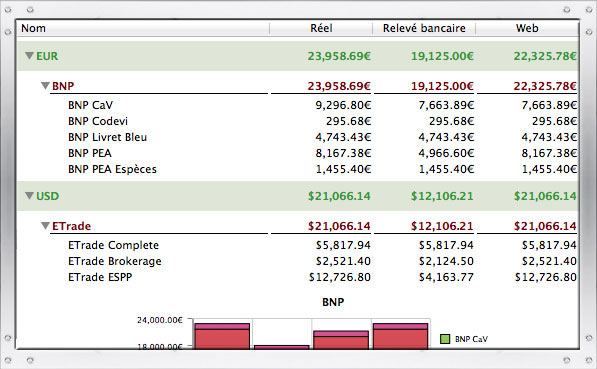Screen dimensions: 597x369
Task: Select the BNP CaV account row
Action: [297, 105]
